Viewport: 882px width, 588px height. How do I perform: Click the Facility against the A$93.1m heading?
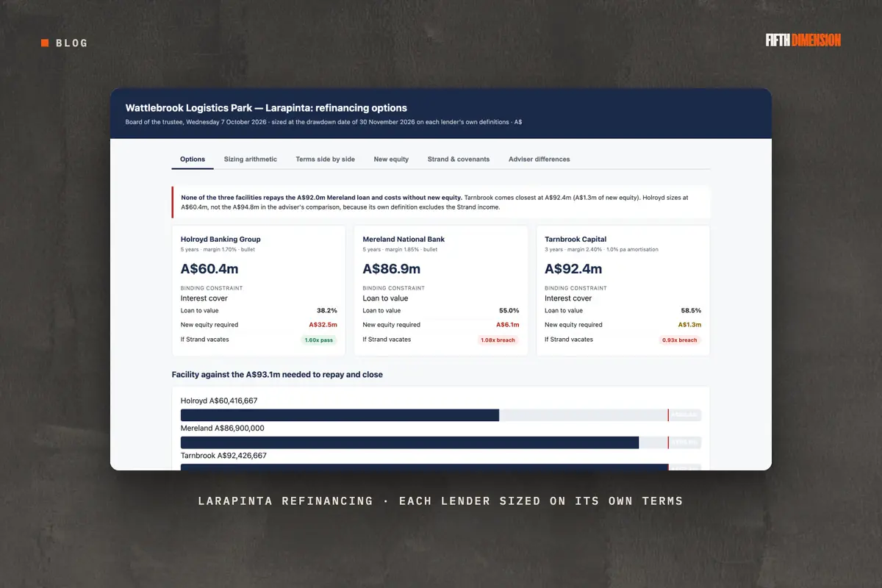point(277,374)
